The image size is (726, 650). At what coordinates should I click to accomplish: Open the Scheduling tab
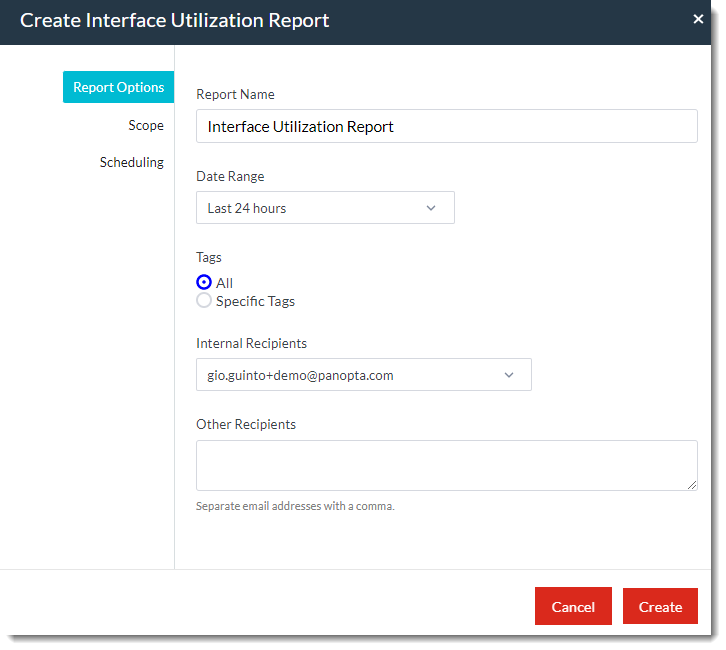[131, 162]
